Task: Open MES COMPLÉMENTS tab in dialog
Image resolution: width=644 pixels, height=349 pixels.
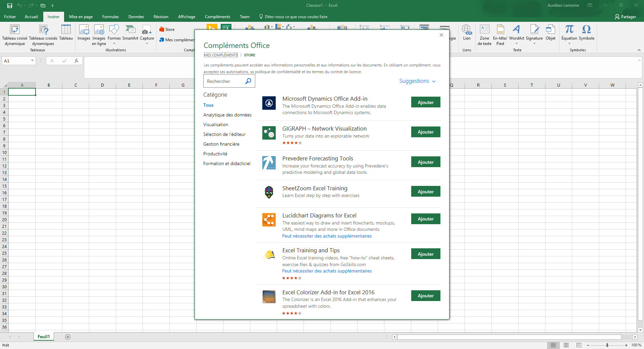Action: tap(221, 55)
